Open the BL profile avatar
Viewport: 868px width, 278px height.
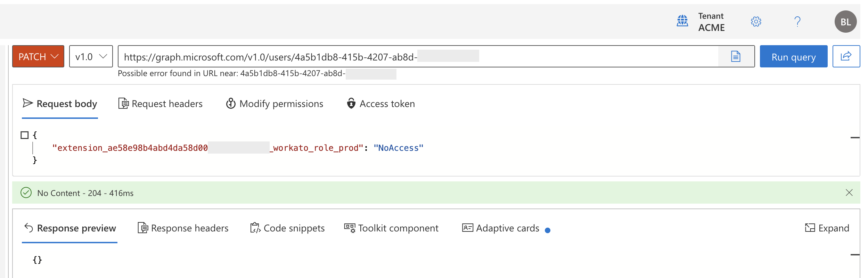click(845, 22)
